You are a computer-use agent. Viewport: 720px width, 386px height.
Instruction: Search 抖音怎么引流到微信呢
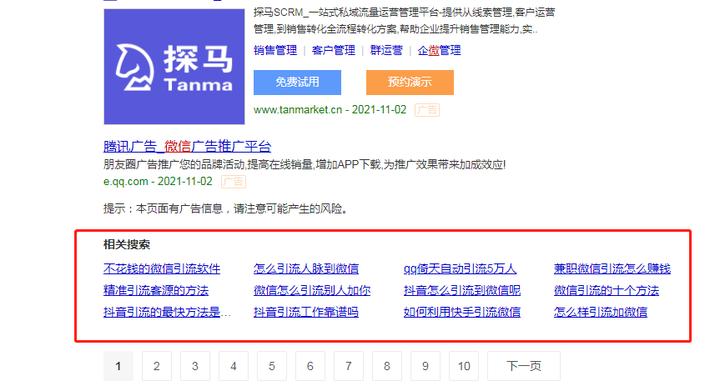462,290
